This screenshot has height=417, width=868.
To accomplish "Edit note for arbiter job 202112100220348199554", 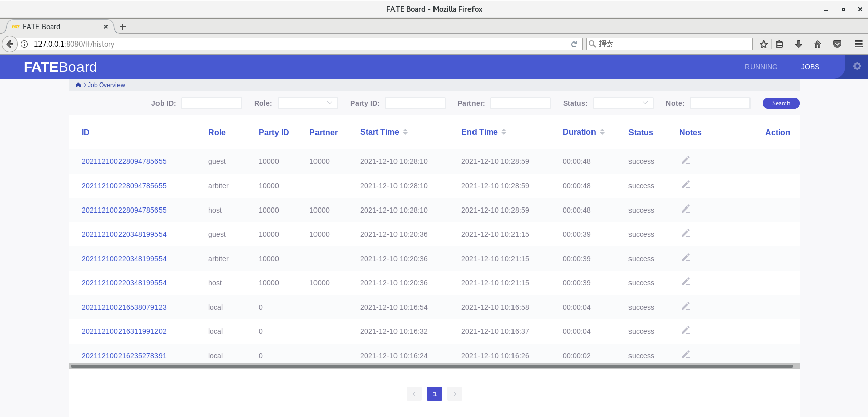I will [686, 258].
